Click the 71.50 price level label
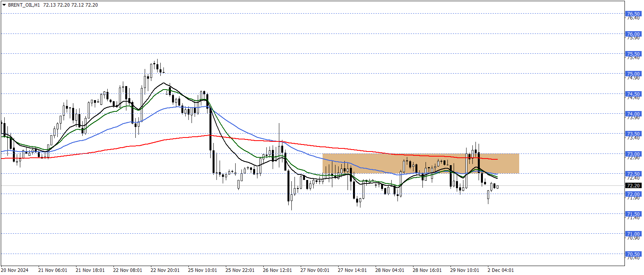The height and width of the screenshot is (275, 644). (633, 214)
